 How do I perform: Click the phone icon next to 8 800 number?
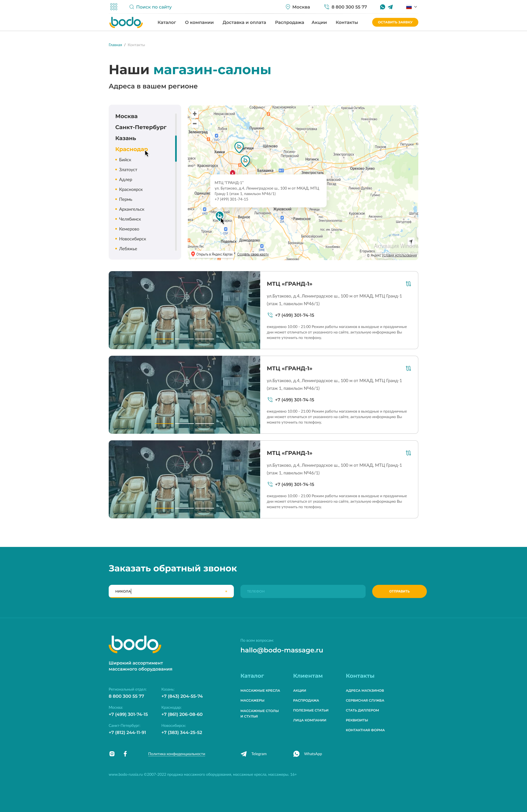pos(327,7)
